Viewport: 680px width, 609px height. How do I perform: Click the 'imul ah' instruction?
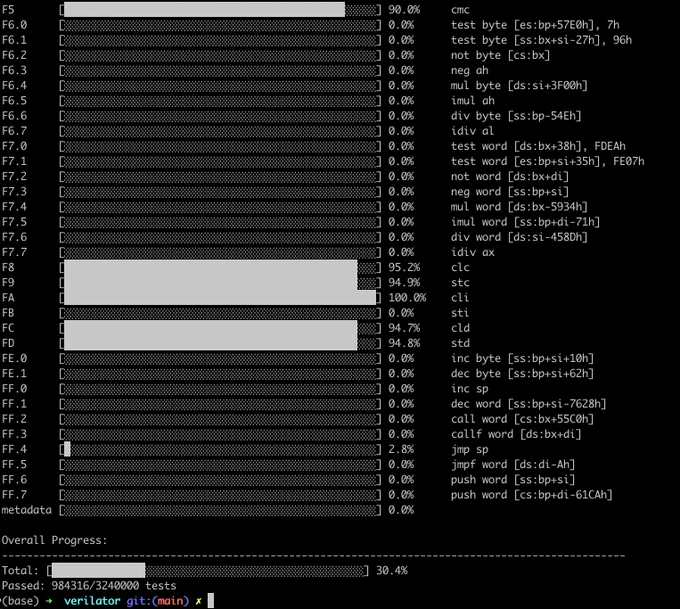pos(473,101)
